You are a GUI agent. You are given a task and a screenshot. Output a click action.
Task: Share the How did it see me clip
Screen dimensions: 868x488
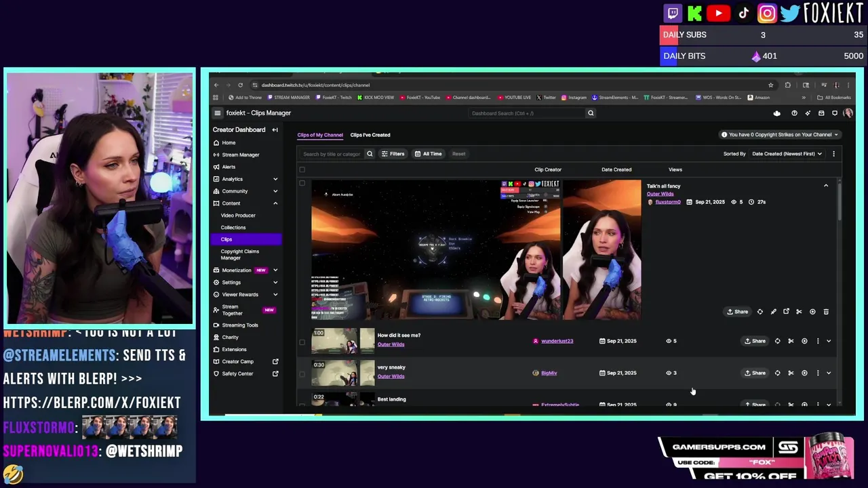point(755,341)
